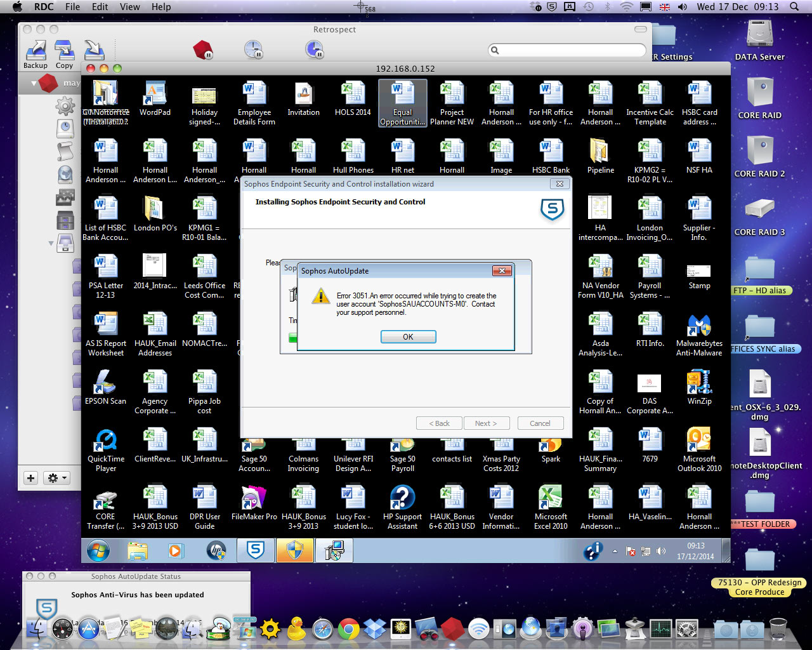812x650 pixels.
Task: Open the Spark desktop shortcut
Action: [x=551, y=450]
